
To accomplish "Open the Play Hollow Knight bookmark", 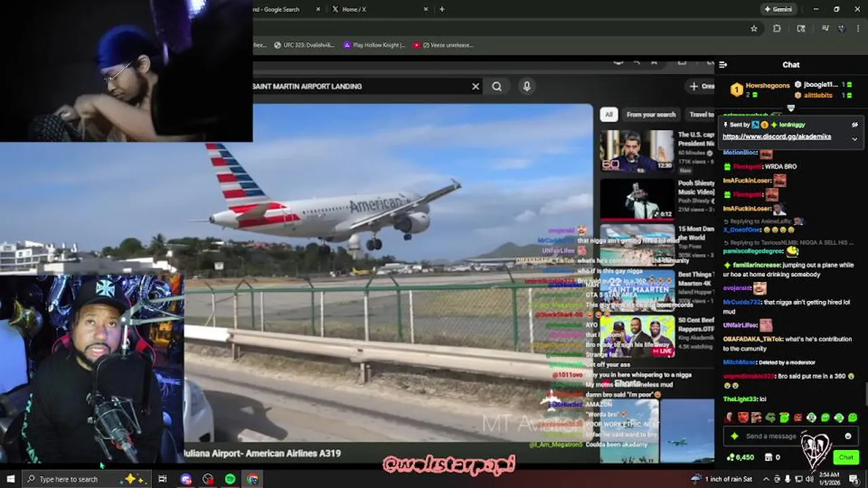I will 374,45.
